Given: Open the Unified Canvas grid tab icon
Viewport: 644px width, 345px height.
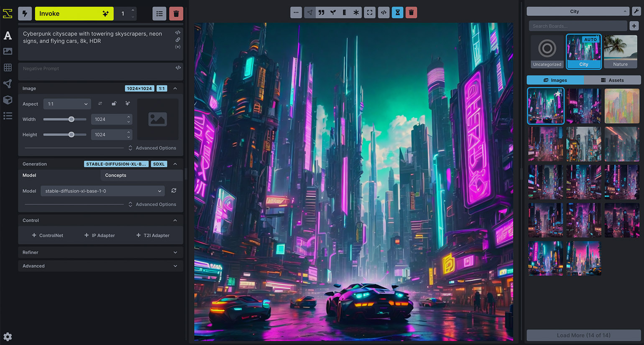Looking at the screenshot, I should 8,67.
